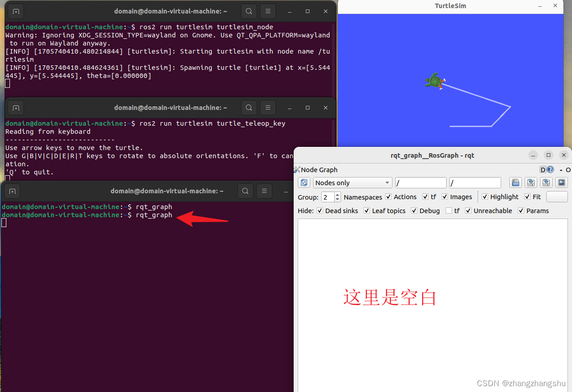The image size is (572, 392).
Task: Minimize the TurtleSim window
Action: [x=540, y=6]
